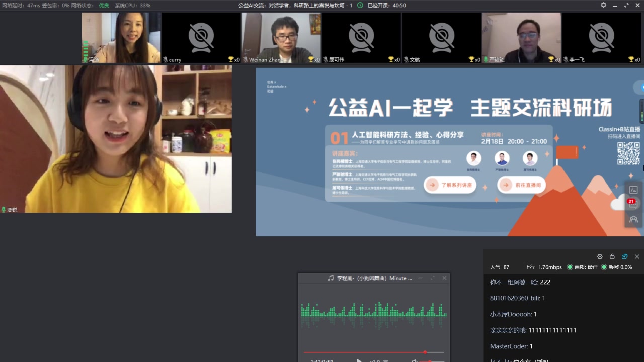Select 屠可伟's camera-off video tile
This screenshot has height=362, width=644.
(x=362, y=38)
